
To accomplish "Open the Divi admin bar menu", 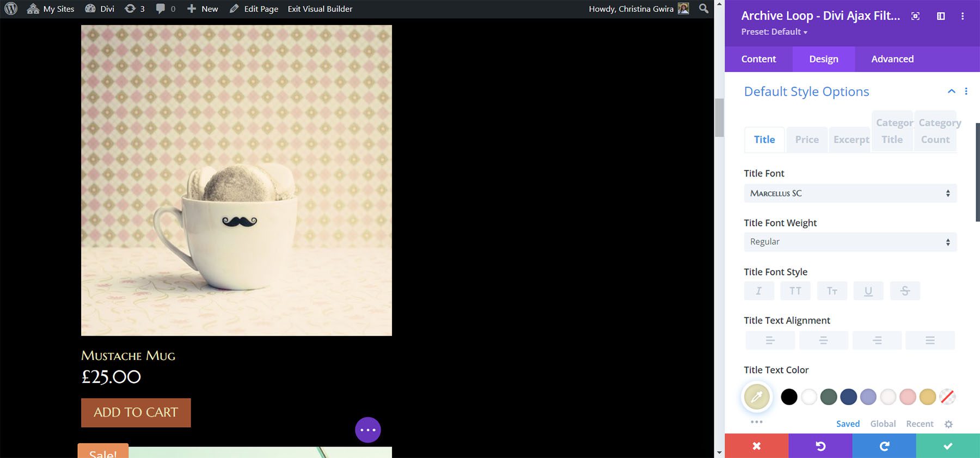I will (100, 9).
